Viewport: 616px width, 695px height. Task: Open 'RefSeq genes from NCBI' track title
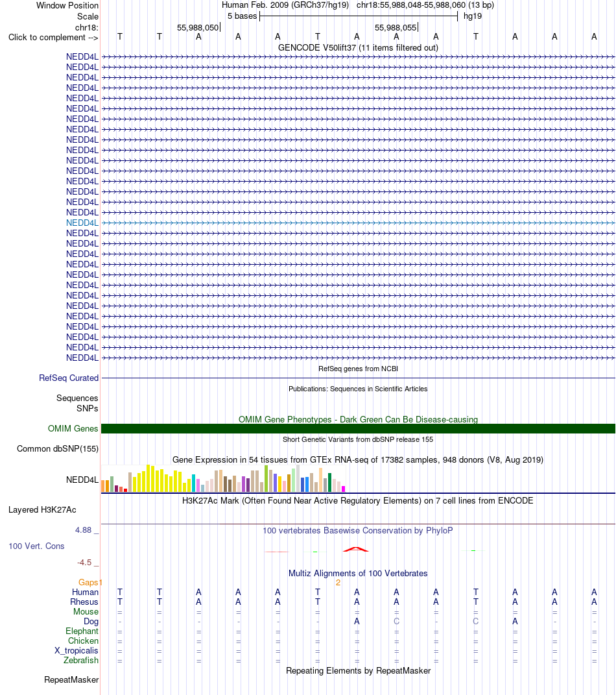click(359, 369)
